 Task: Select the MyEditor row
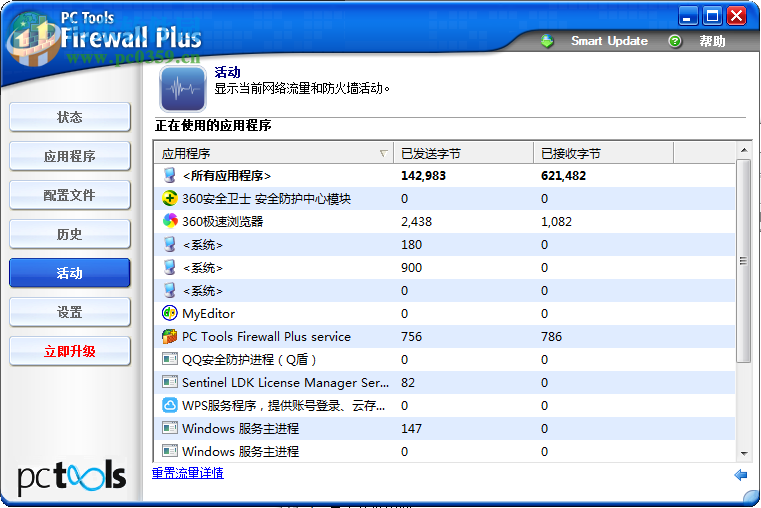tap(445, 313)
